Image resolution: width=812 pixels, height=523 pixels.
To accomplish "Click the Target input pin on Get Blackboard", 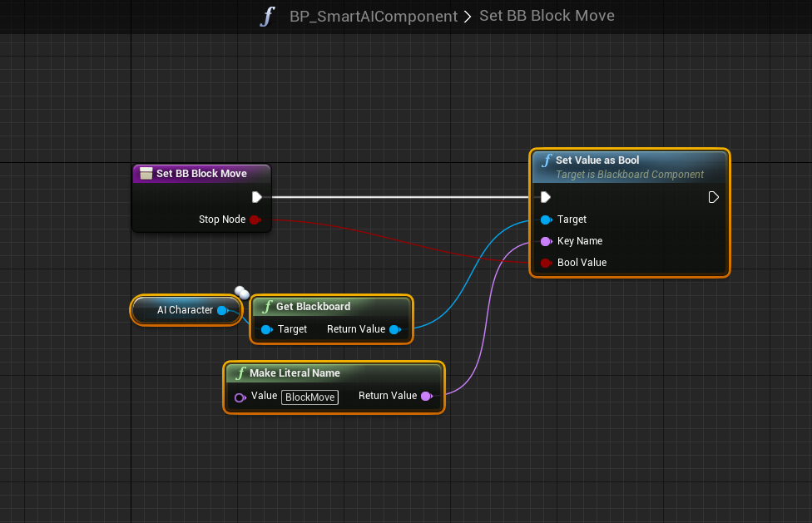I will point(266,329).
